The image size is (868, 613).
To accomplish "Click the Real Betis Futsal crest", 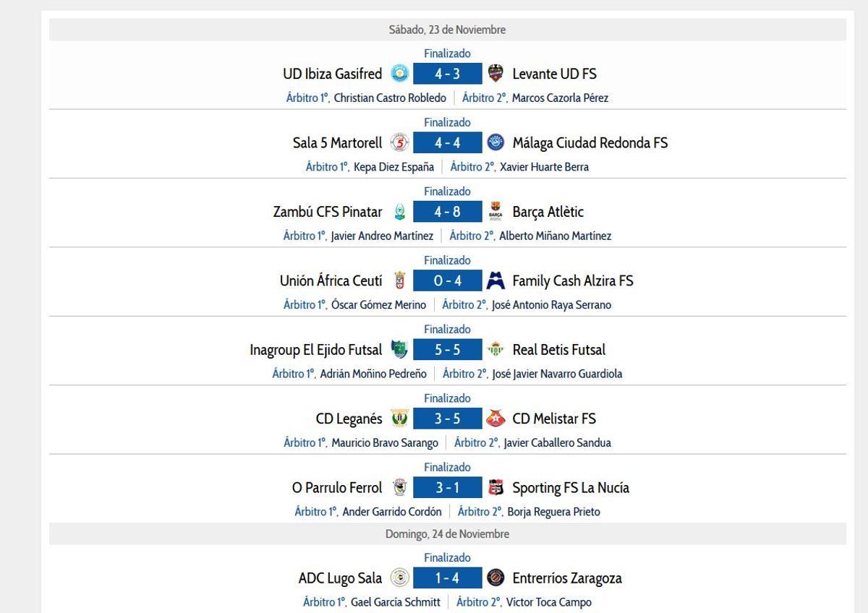I will pyautogui.click(x=495, y=350).
